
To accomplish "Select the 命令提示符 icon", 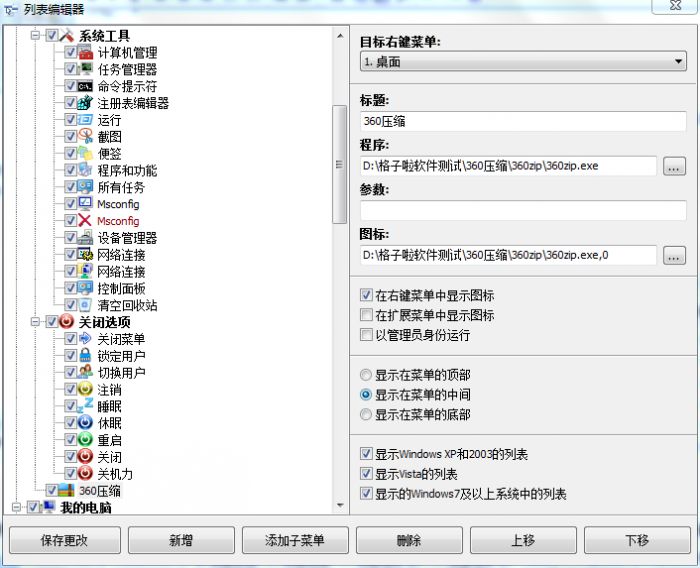I will pyautogui.click(x=87, y=87).
